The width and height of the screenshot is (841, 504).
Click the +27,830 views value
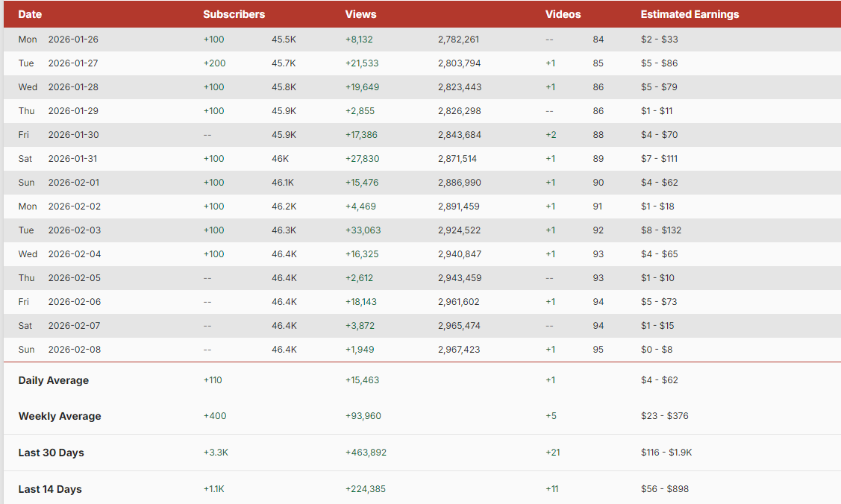click(x=362, y=159)
